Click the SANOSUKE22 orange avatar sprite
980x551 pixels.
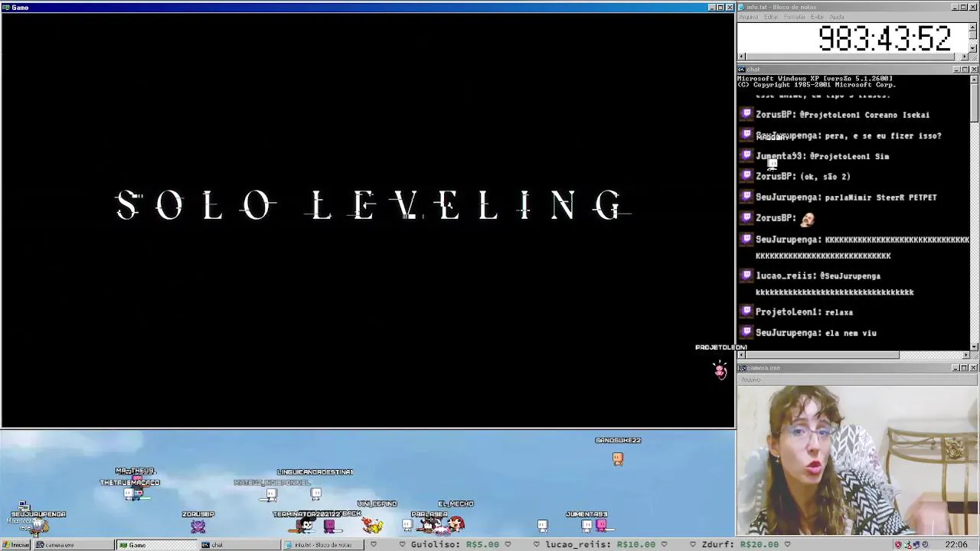[x=618, y=458]
